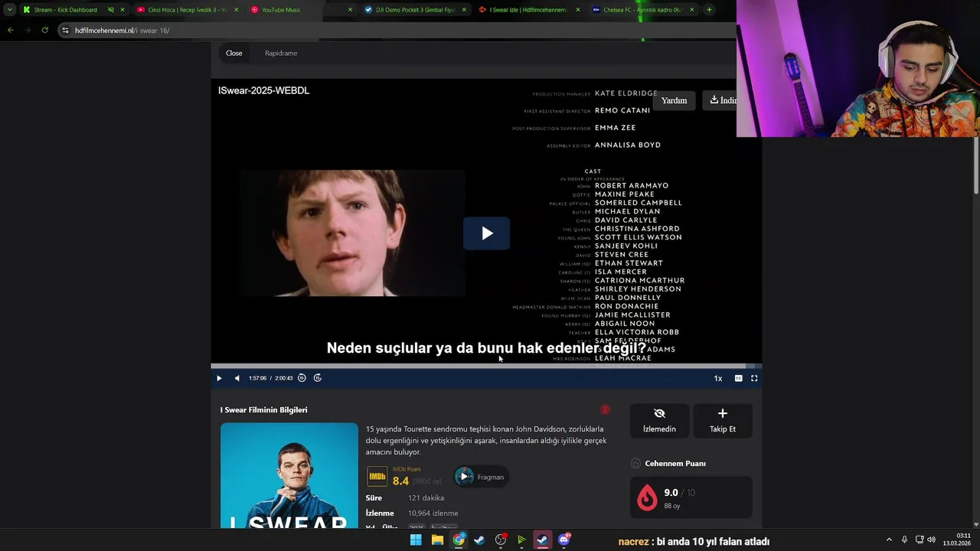This screenshot has height=551, width=980.
Task: Open the green play-arrow app on the taskbar
Action: (521, 540)
